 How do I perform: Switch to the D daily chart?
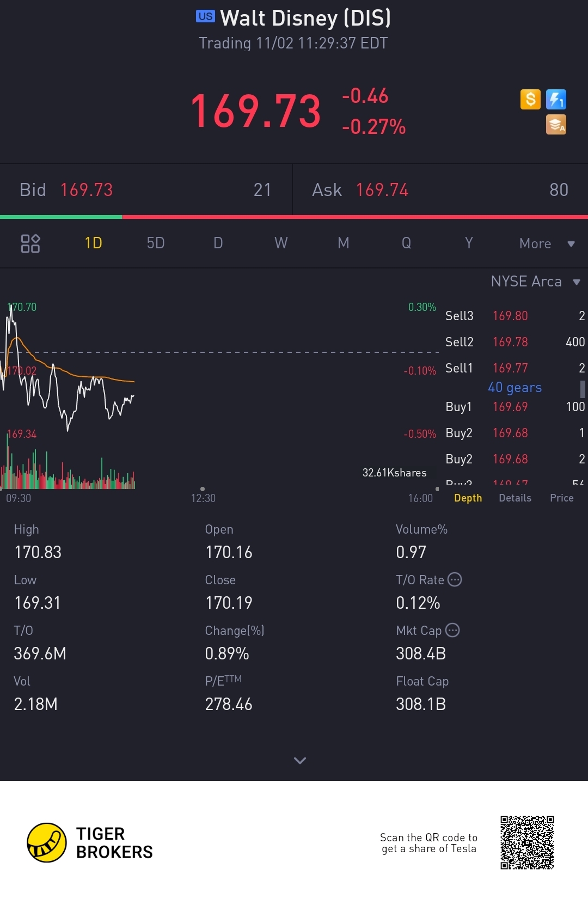[x=218, y=243]
